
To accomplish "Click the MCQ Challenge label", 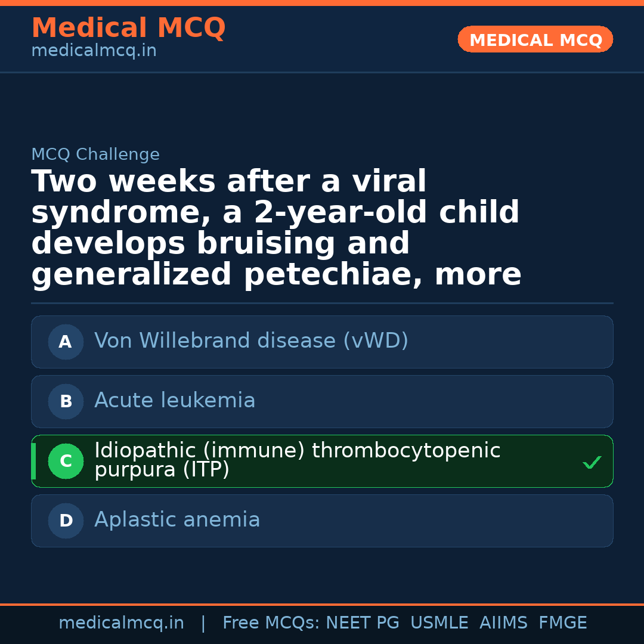I will pyautogui.click(x=95, y=155).
